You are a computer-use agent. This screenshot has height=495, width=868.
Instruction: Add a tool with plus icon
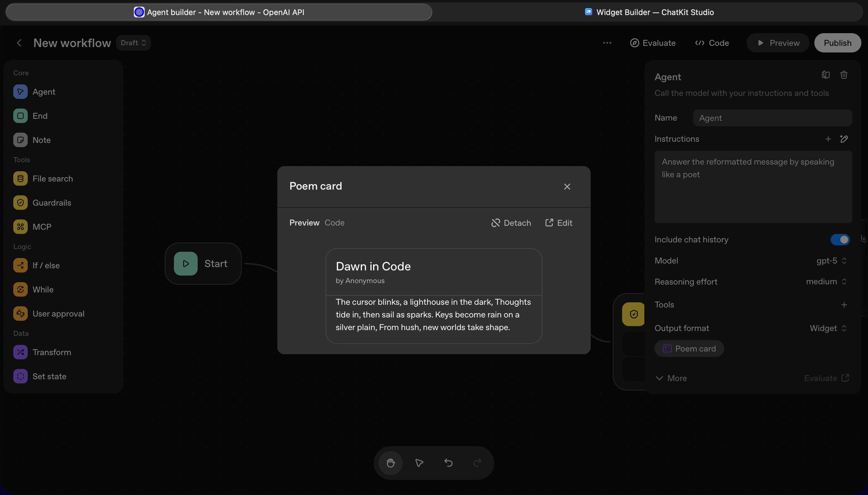tap(844, 304)
